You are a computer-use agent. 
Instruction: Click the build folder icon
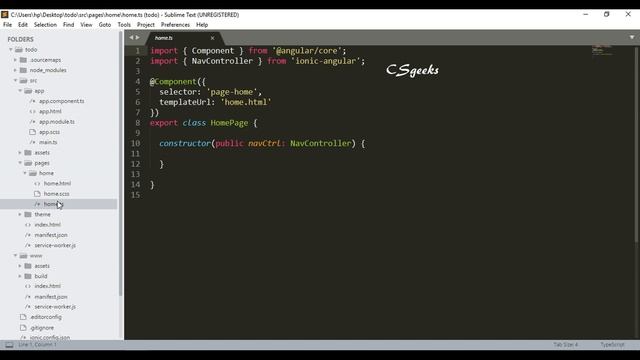28,276
